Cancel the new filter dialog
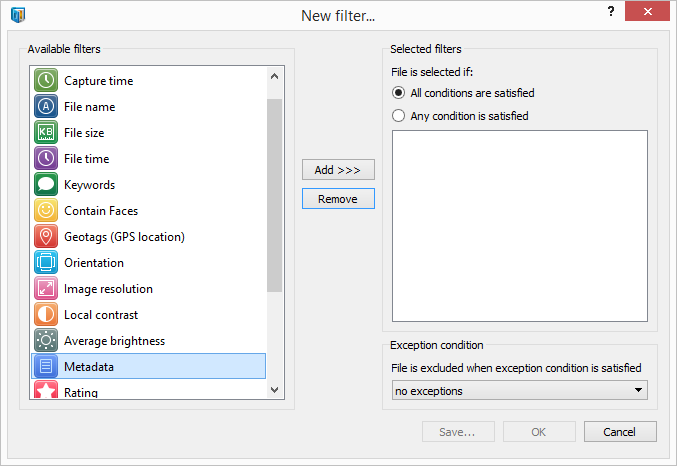 [620, 432]
